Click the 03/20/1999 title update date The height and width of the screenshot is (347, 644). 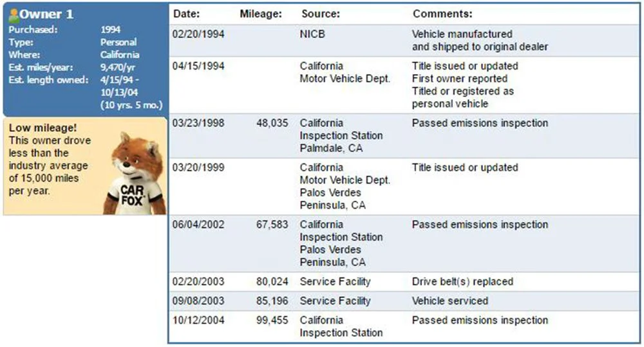pyautogui.click(x=199, y=167)
